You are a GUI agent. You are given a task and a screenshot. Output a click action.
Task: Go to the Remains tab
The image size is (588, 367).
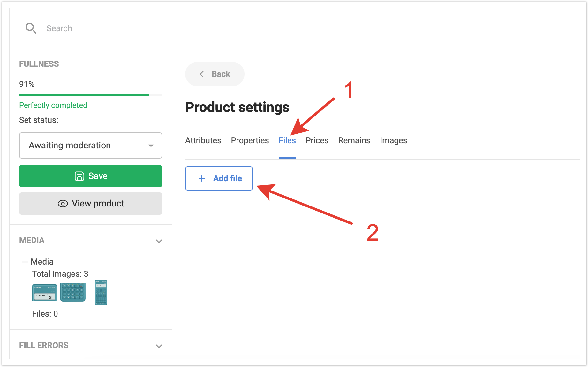tap(354, 140)
